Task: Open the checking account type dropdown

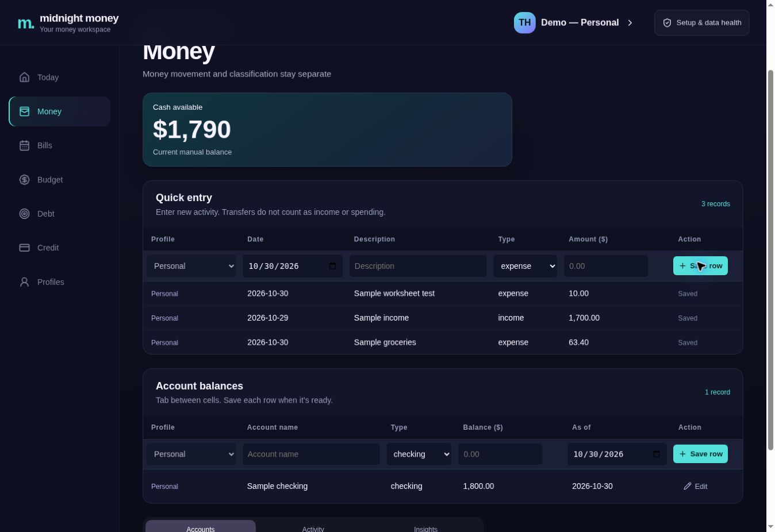Action: click(419, 454)
